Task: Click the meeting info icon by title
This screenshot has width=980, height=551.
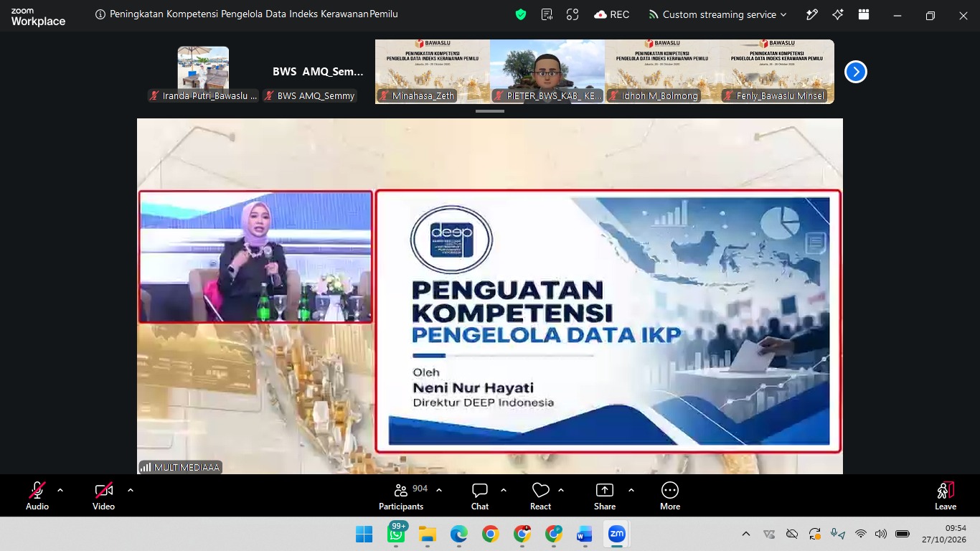Action: 100,14
